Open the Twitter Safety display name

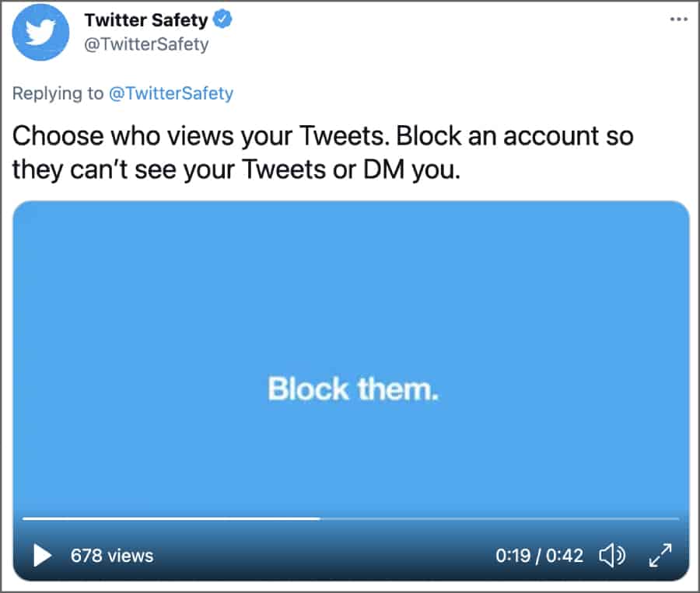pos(147,20)
